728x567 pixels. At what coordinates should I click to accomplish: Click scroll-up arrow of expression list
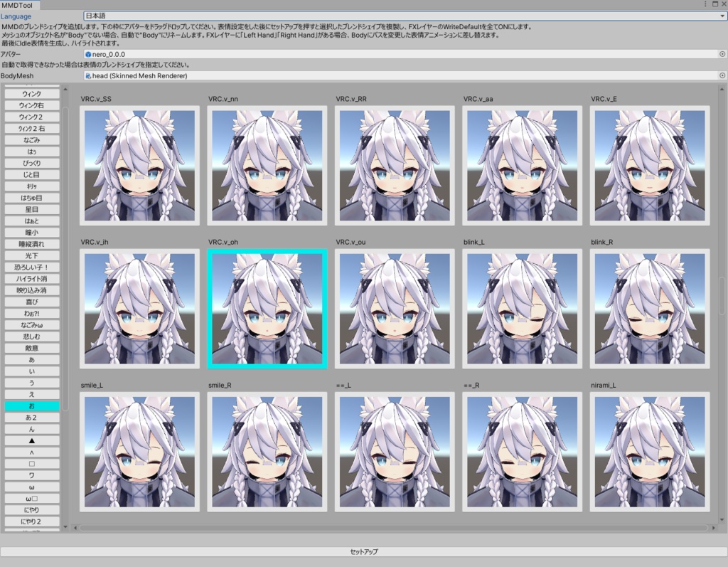click(65, 89)
